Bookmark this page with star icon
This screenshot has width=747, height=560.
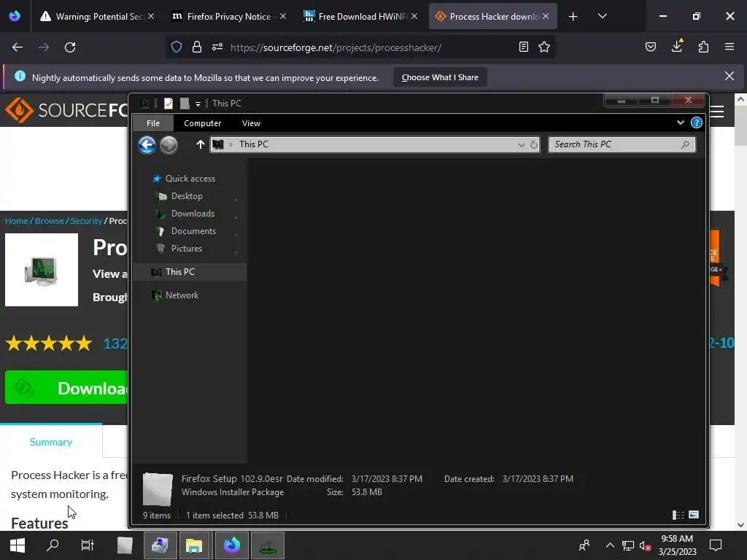point(544,47)
